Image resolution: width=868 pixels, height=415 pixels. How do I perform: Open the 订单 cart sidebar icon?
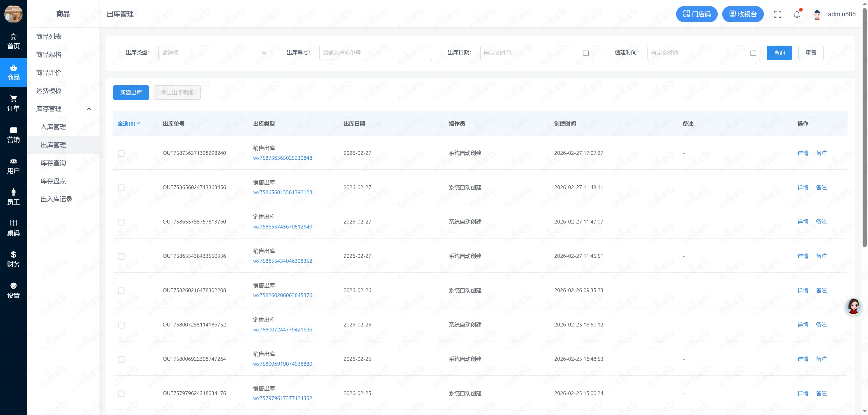pyautogui.click(x=14, y=104)
